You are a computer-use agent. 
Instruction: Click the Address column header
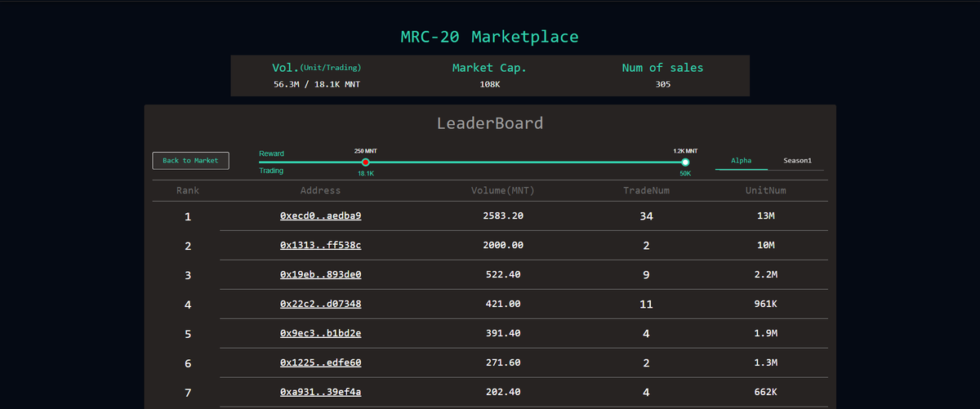[320, 190]
